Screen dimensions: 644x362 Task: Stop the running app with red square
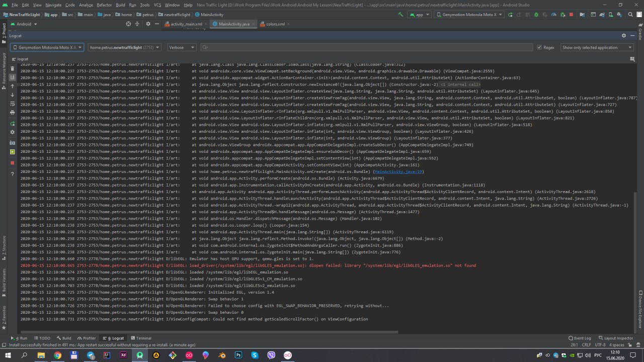coord(571,15)
